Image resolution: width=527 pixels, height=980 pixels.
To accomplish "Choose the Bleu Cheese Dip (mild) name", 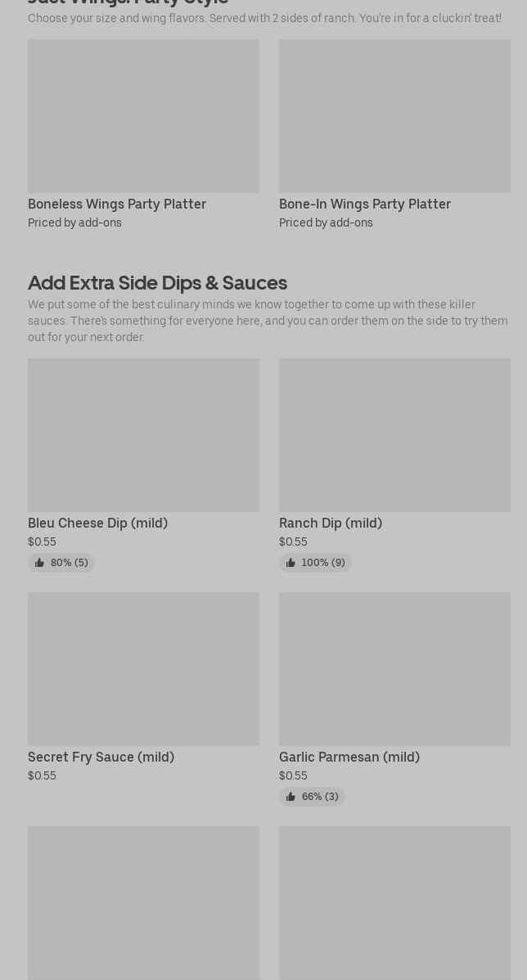I will tap(97, 523).
